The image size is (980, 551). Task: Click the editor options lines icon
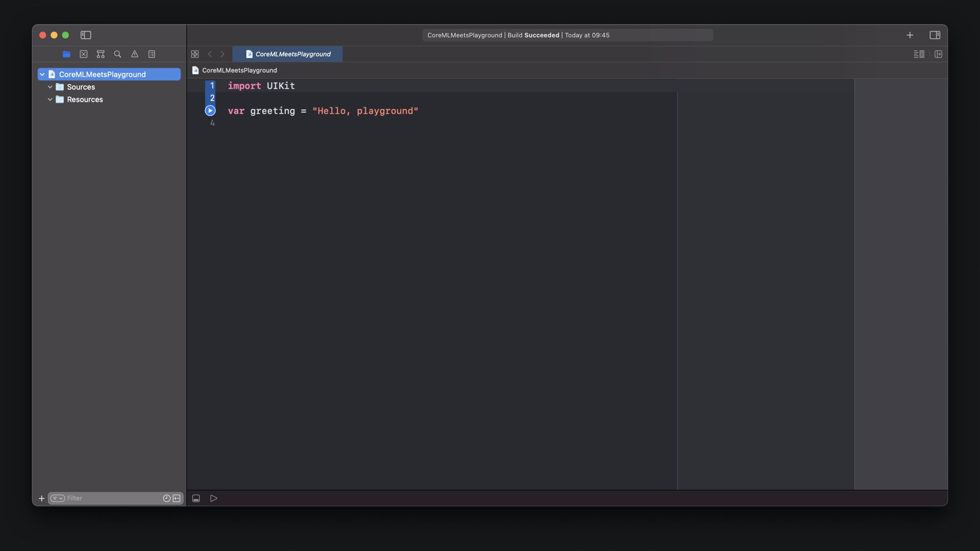point(919,54)
